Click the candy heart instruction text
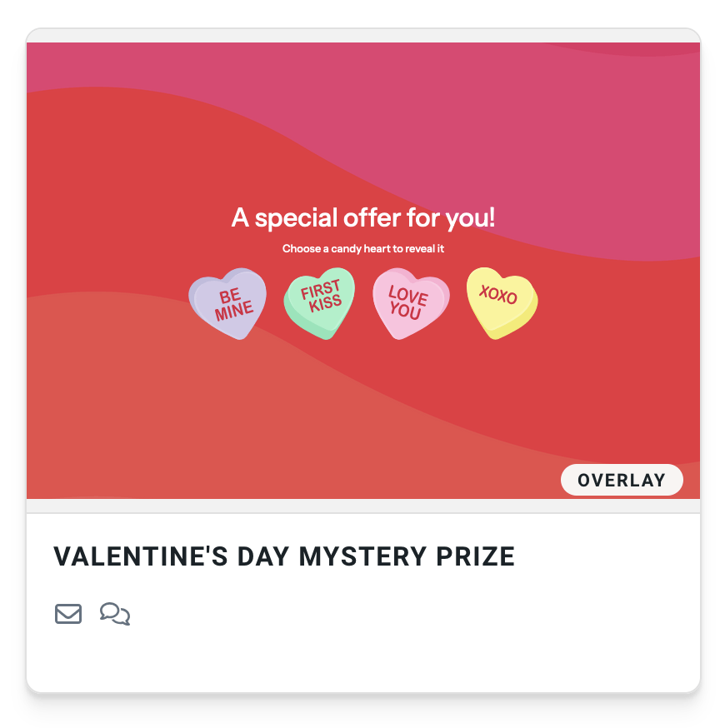 (362, 248)
